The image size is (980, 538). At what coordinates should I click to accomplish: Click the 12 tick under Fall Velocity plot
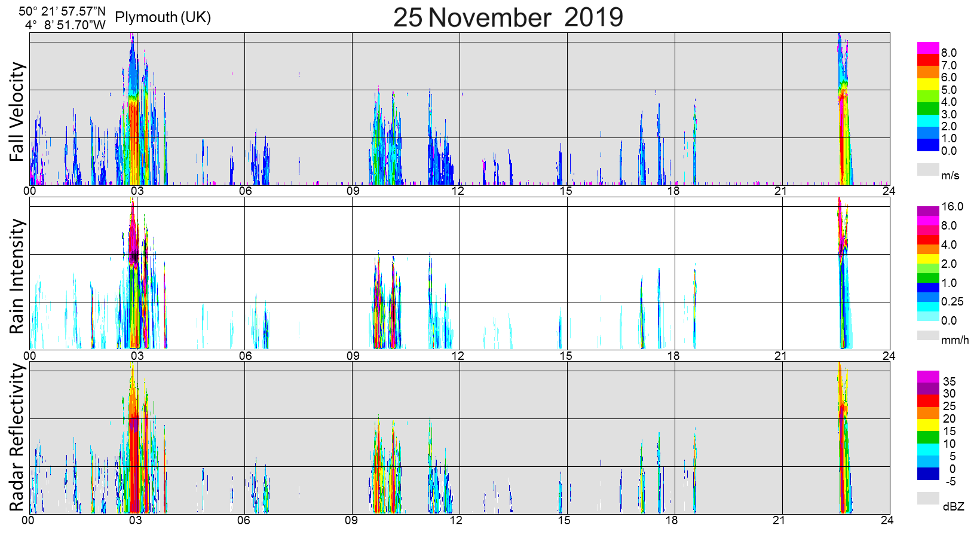tap(458, 191)
